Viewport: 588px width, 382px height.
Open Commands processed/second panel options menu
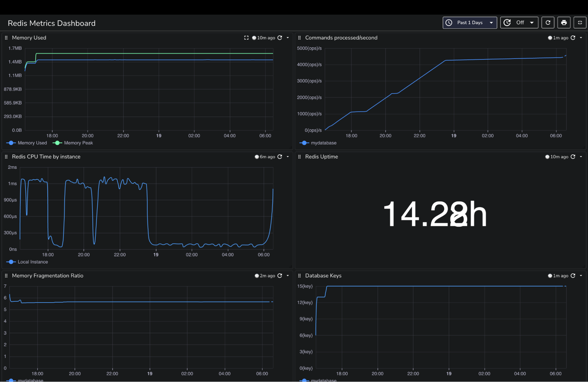click(x=581, y=38)
